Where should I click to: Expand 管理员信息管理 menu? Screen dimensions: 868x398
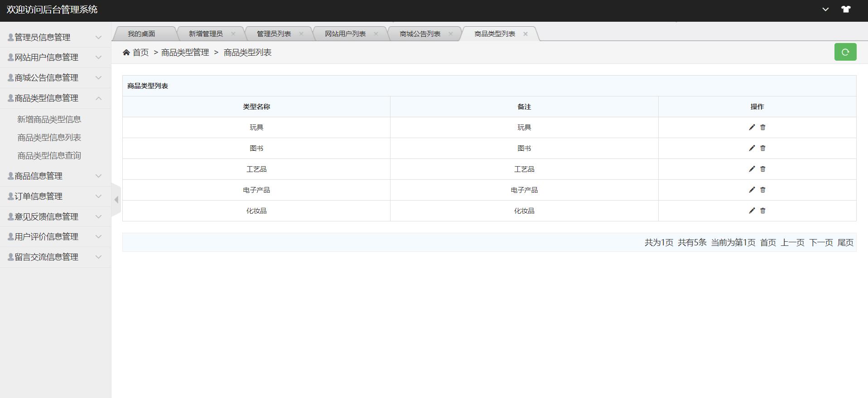55,37
